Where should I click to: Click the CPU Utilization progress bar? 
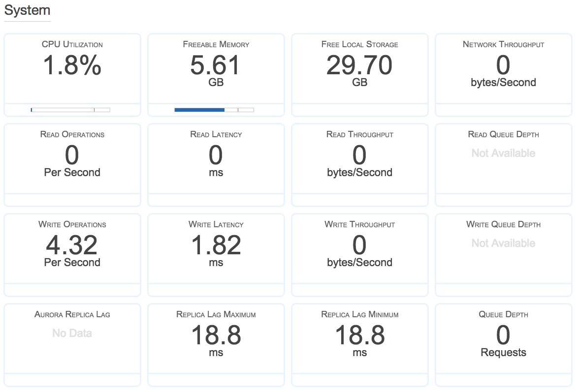click(70, 110)
